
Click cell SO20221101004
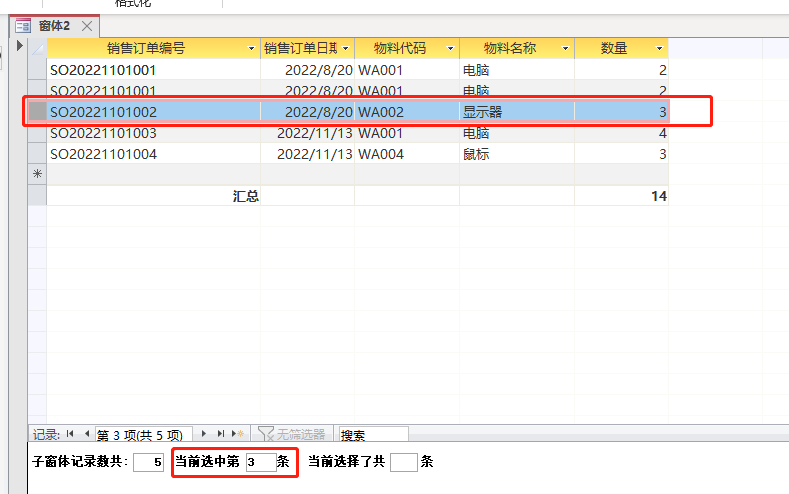pyautogui.click(x=153, y=154)
